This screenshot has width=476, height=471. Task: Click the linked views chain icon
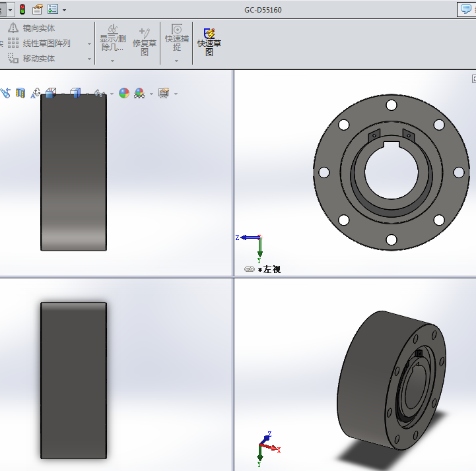pyautogui.click(x=250, y=269)
